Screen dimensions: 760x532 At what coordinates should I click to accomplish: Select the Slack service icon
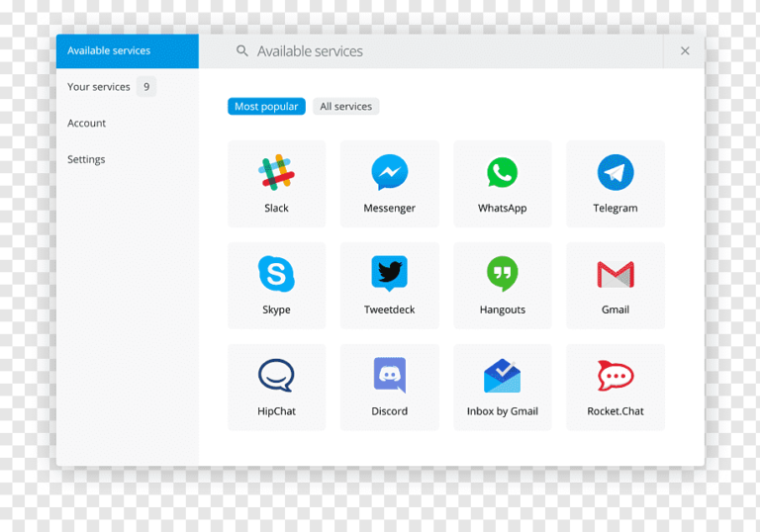(x=276, y=173)
